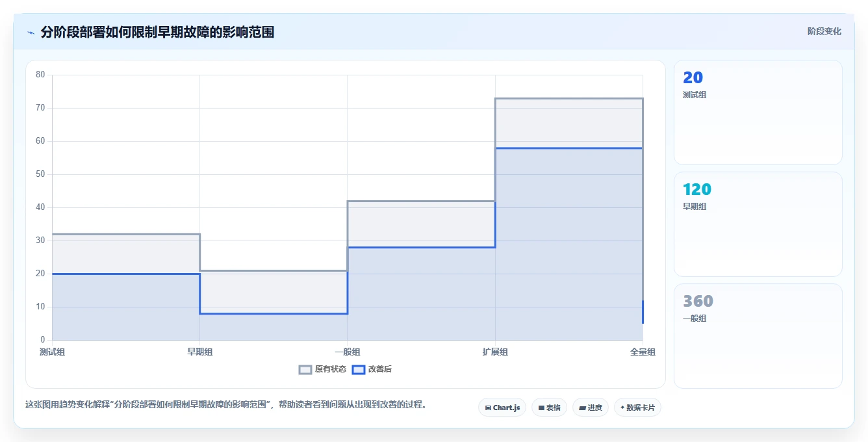Viewport: 868px width, 442px height.
Task: Select the 进度 pill
Action: point(591,408)
